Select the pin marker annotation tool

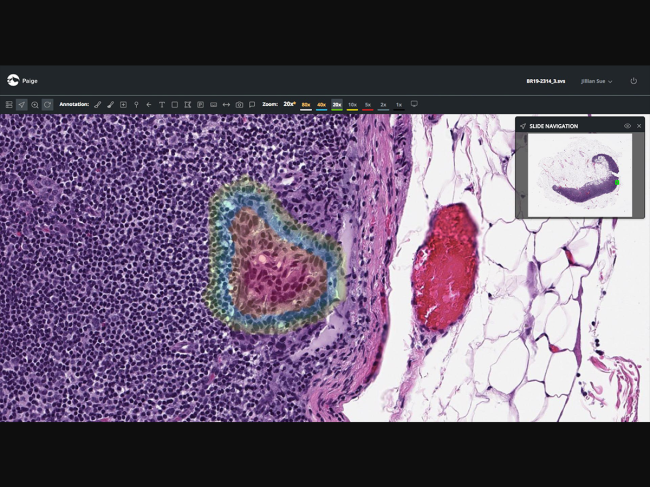(x=136, y=105)
